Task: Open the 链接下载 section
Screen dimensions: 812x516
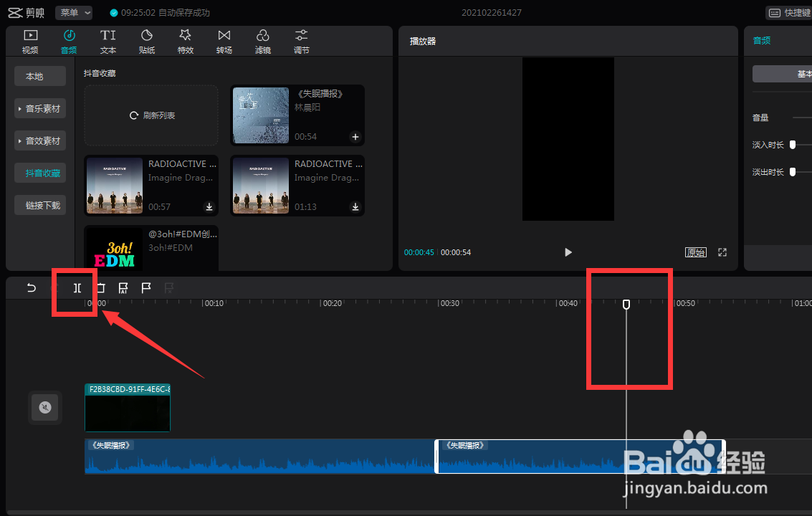Action: pos(40,205)
